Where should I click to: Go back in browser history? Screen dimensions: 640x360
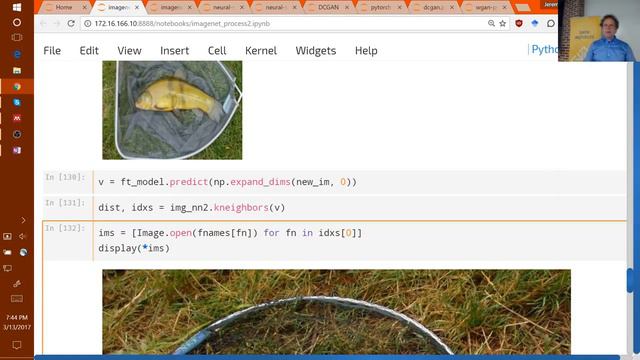[43, 23]
